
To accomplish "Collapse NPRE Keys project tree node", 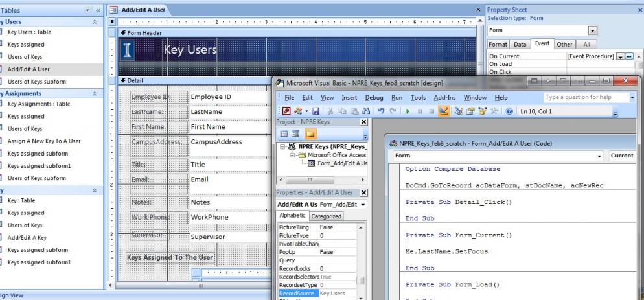I will tap(282, 146).
